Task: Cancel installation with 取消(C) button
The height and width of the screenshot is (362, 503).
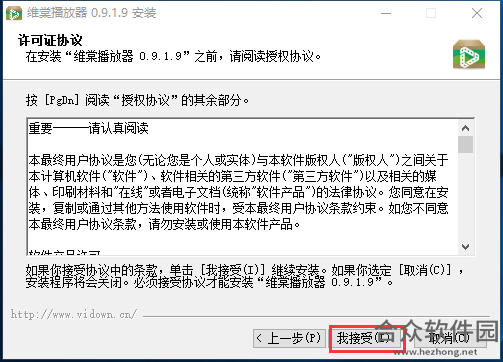Action: [449, 339]
